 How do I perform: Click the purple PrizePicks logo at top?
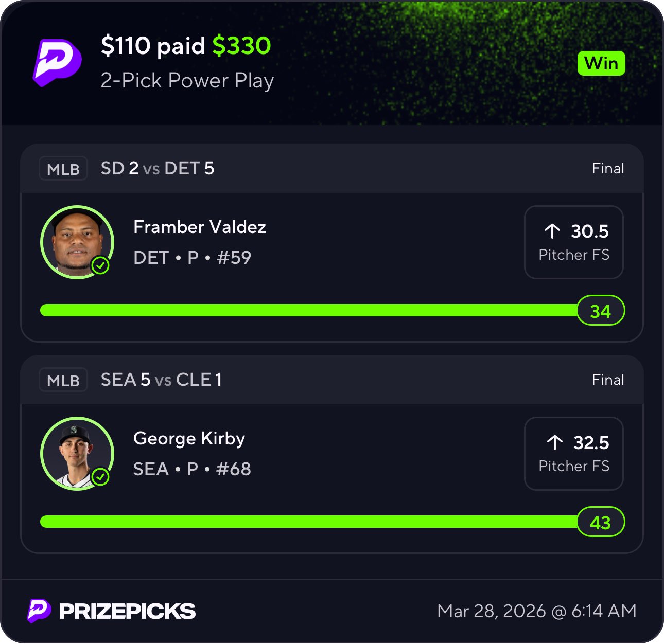pyautogui.click(x=57, y=63)
